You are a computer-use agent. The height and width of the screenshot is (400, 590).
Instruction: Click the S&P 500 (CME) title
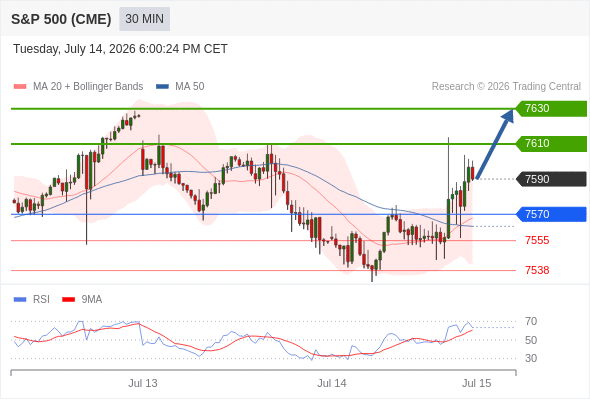tap(61, 19)
